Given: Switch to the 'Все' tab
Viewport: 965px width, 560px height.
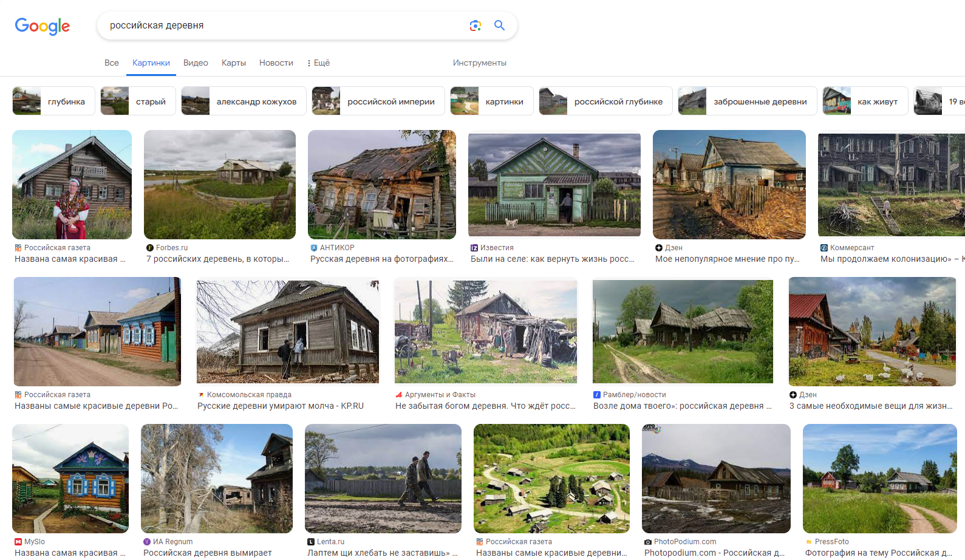Looking at the screenshot, I should point(112,63).
